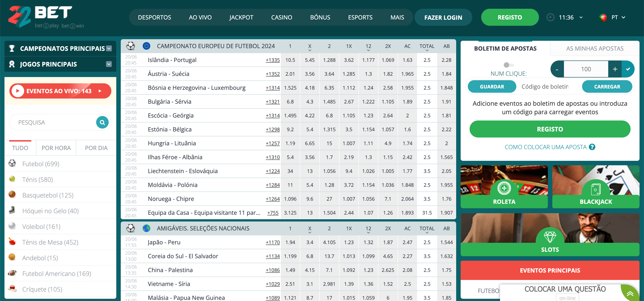Image resolution: width=644 pixels, height=301 pixels.
Task: Click the Ténis tennis ball icon
Action: point(12,179)
